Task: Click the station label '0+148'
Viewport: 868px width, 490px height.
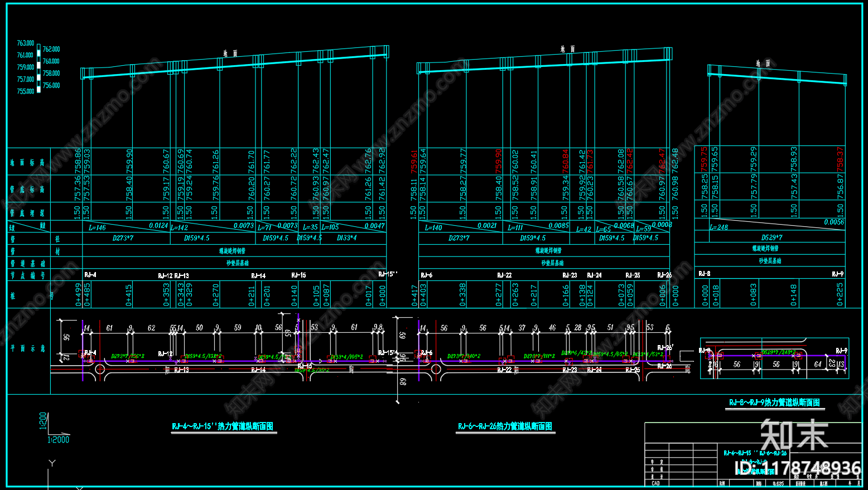Action: pos(794,294)
